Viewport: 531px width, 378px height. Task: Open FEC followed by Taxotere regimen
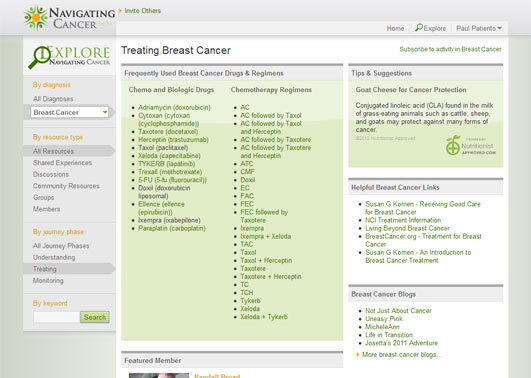coord(264,216)
